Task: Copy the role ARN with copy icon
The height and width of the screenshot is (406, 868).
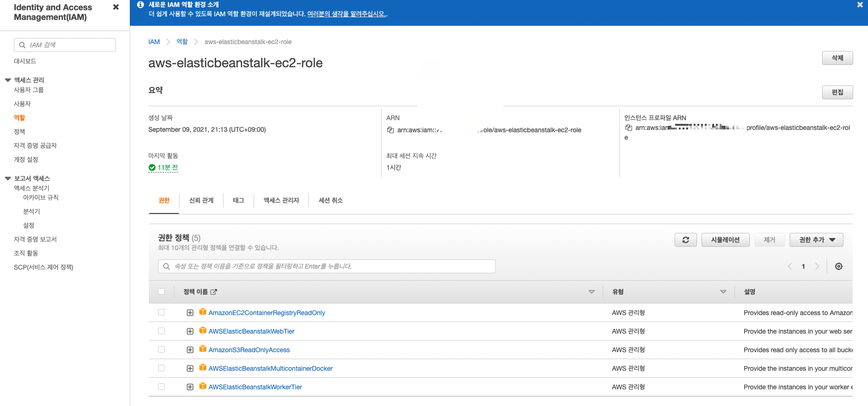Action: click(390, 130)
